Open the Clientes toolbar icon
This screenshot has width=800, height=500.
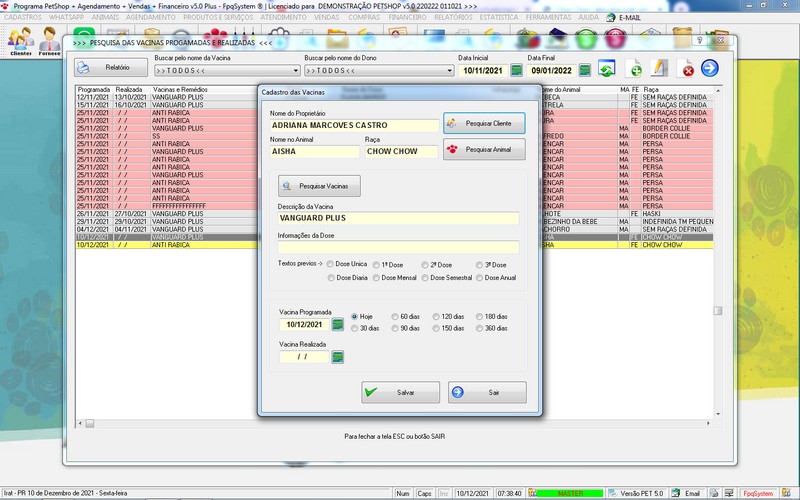21,42
